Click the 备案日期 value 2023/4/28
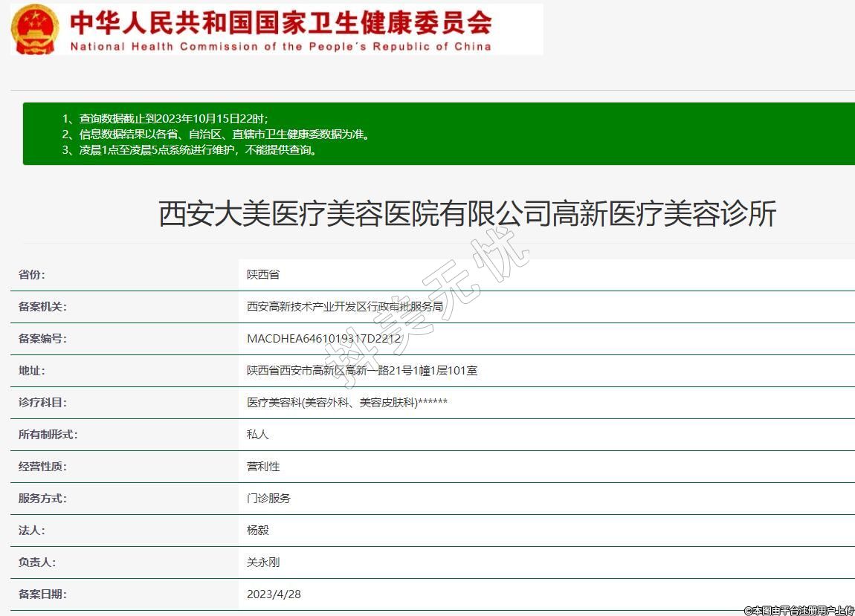855x616 pixels. (274, 594)
